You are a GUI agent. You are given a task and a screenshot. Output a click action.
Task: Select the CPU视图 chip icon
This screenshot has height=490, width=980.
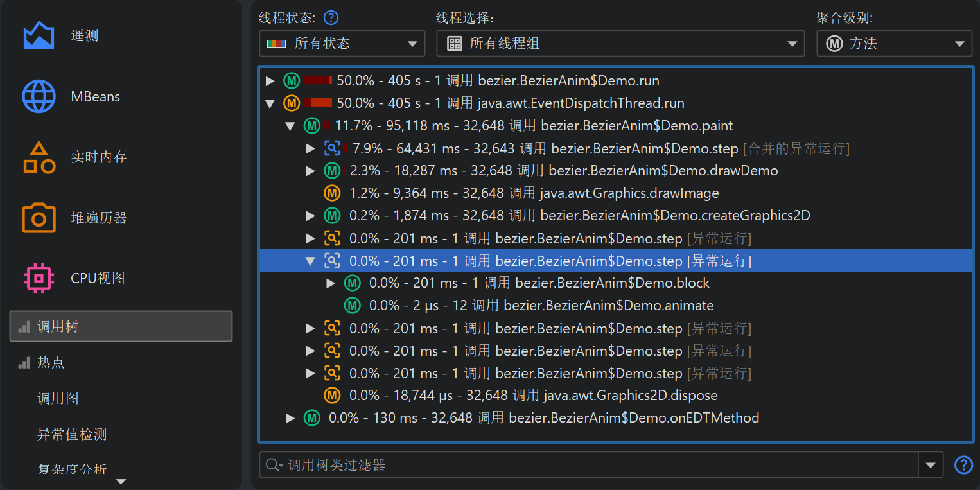tap(39, 279)
